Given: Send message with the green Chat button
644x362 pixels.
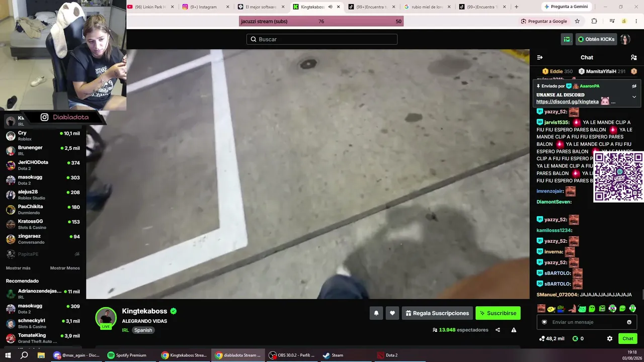Looking at the screenshot, I should pyautogui.click(x=628, y=338).
